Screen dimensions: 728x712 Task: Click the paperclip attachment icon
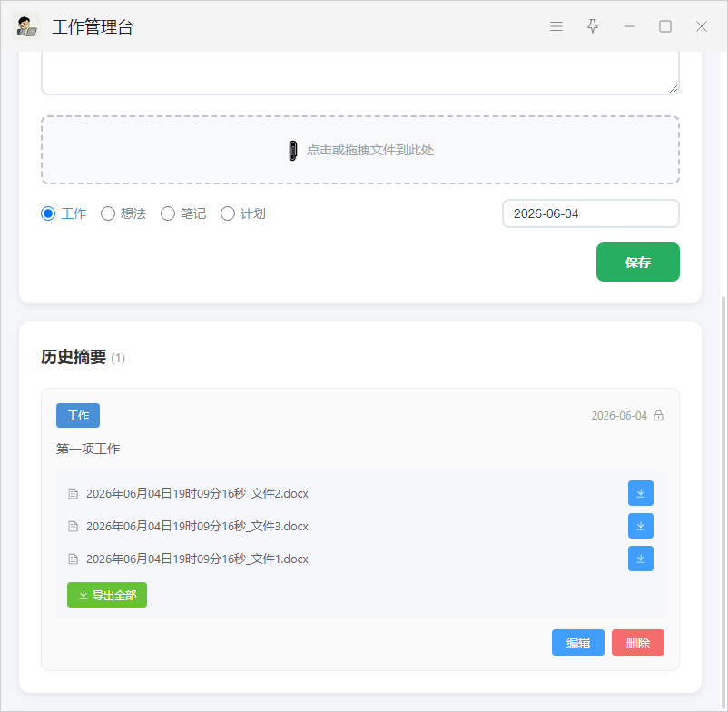(293, 151)
